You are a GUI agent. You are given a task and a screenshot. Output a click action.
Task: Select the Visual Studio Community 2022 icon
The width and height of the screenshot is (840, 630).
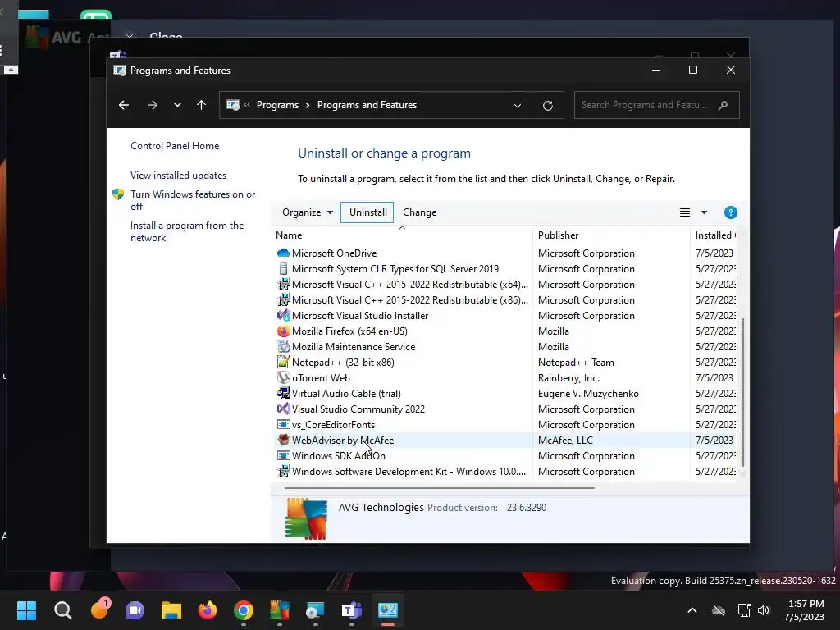tap(283, 409)
